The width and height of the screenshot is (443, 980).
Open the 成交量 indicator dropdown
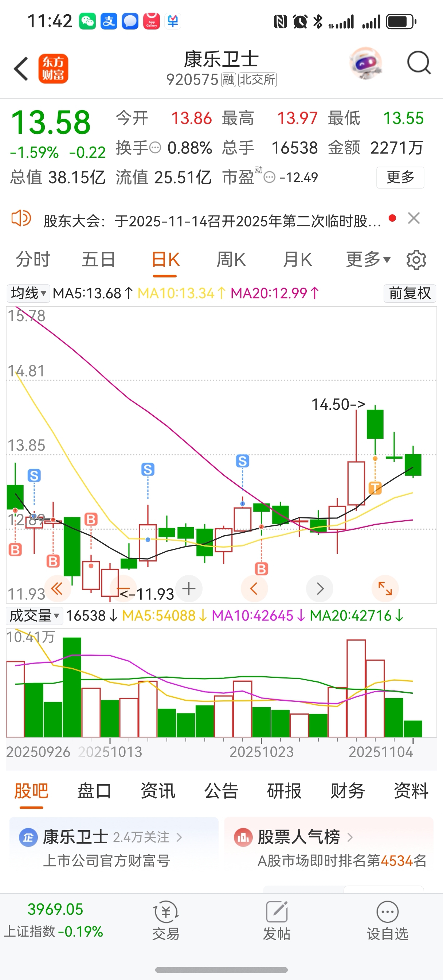pyautogui.click(x=34, y=615)
